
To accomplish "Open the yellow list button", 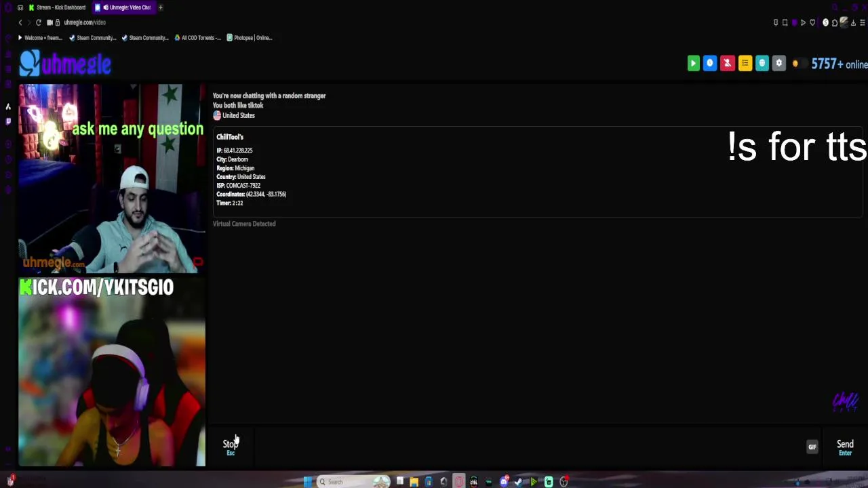I will pos(745,64).
